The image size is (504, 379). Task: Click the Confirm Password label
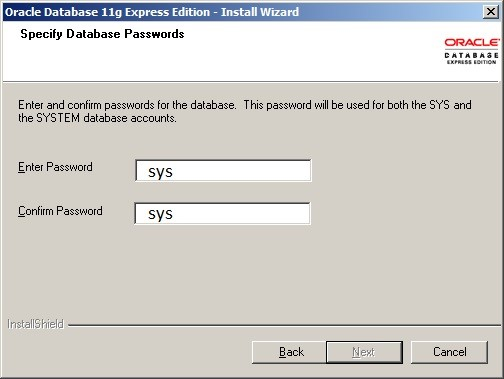click(60, 211)
